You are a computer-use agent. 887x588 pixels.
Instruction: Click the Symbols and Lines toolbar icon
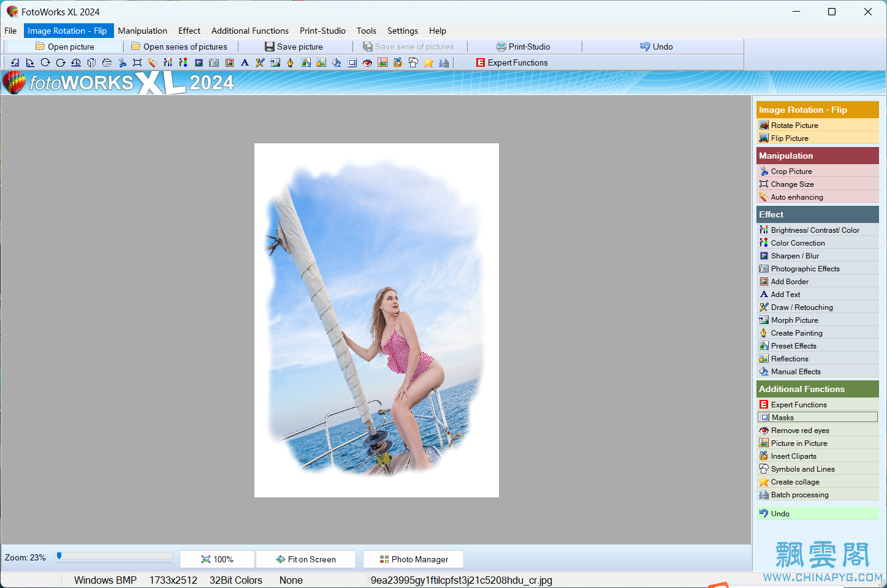(413, 62)
